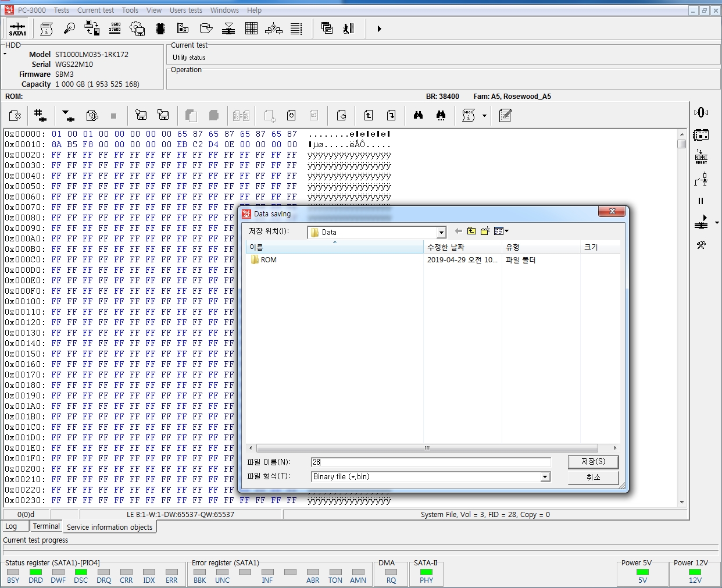Switch to Service information objects tab

pos(109,528)
